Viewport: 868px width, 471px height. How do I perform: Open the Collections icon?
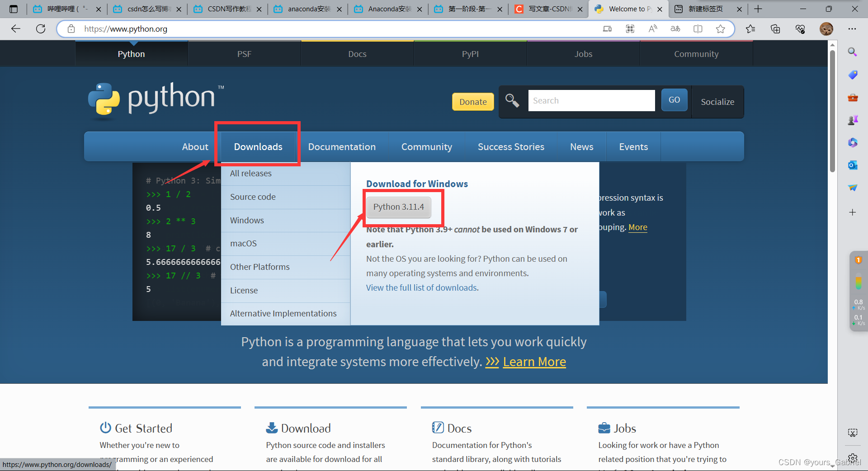pos(775,29)
